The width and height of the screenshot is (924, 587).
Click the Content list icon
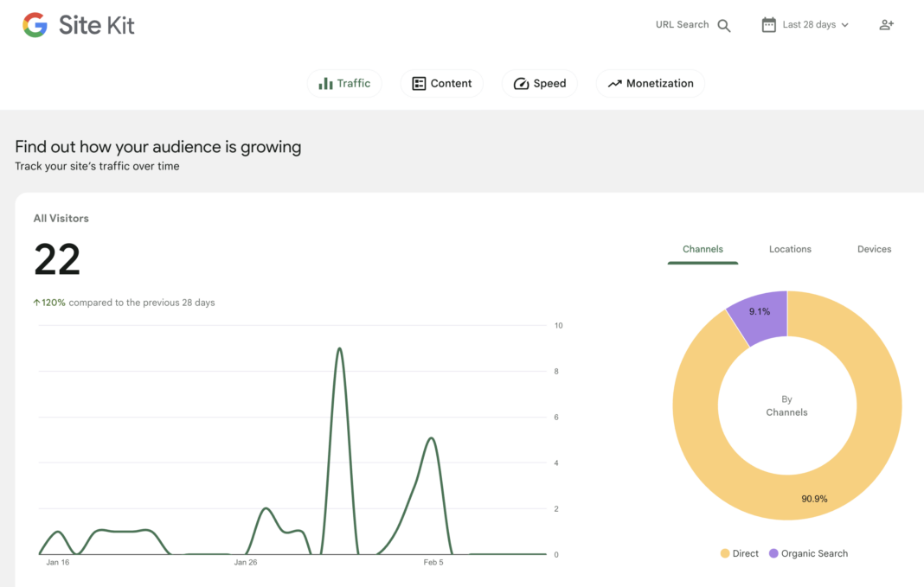(x=419, y=84)
